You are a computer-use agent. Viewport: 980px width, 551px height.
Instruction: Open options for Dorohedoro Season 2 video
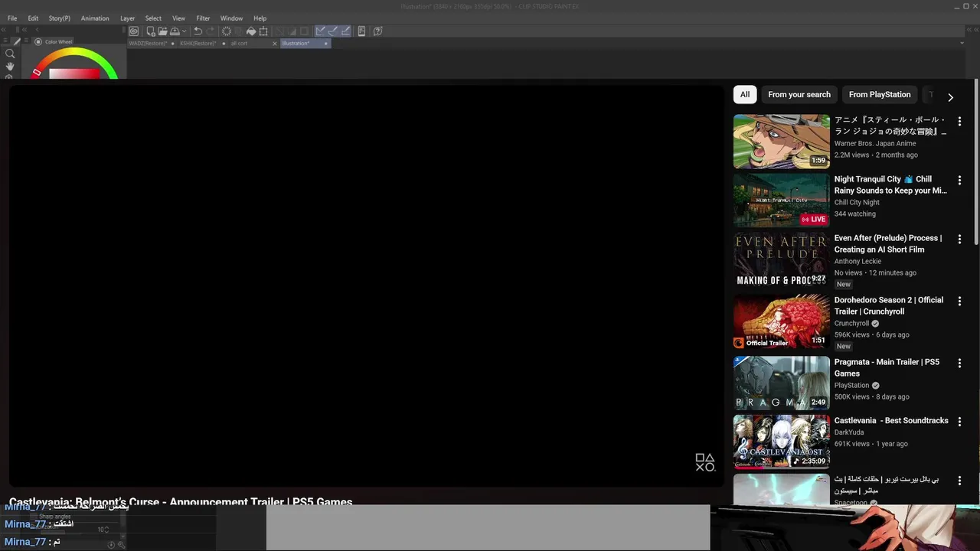[959, 302]
